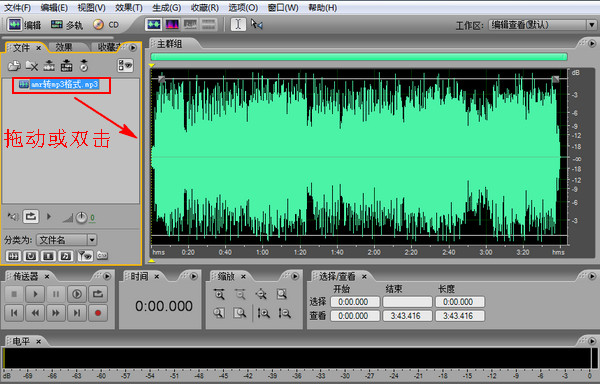Switch to the 效果 tab
This screenshot has height=384, width=600.
64,47
